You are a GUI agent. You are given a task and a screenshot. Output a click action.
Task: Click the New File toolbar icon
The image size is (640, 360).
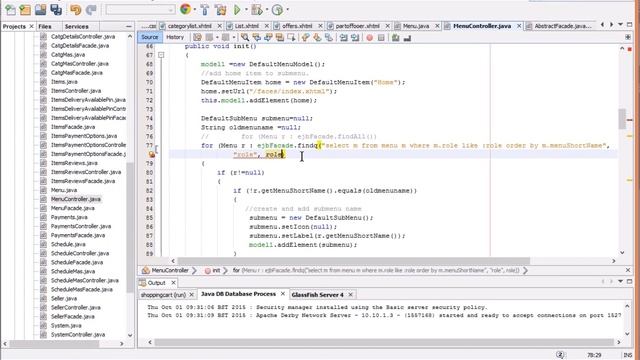click(10, 9)
